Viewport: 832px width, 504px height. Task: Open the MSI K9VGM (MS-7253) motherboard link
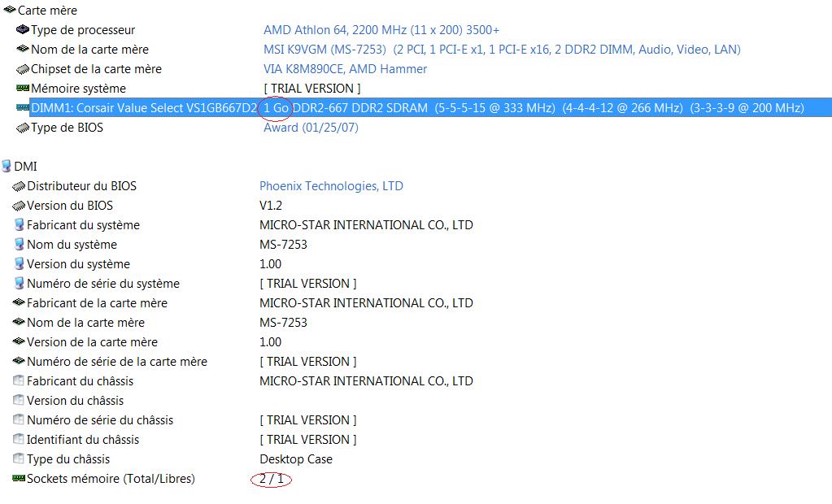(502, 50)
